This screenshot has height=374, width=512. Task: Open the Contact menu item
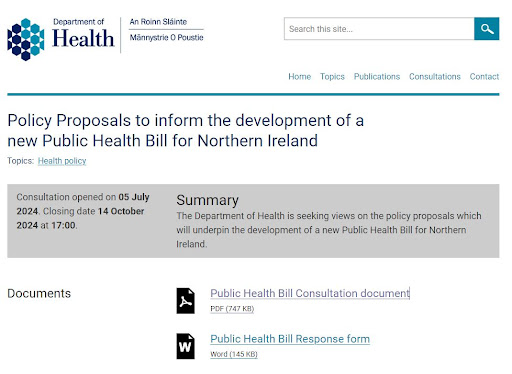coord(484,77)
